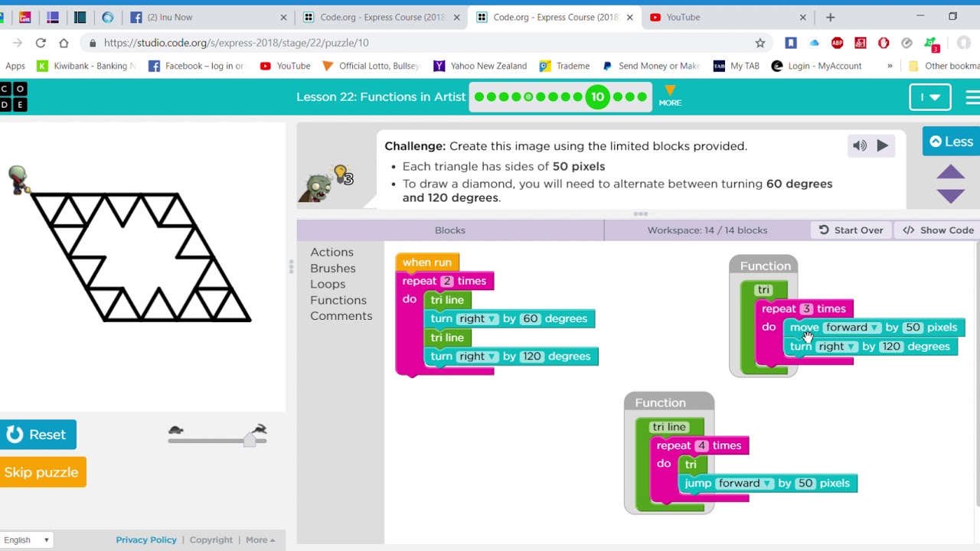980x551 pixels.
Task: Jump to first puzzle progress dot
Action: pos(479,97)
